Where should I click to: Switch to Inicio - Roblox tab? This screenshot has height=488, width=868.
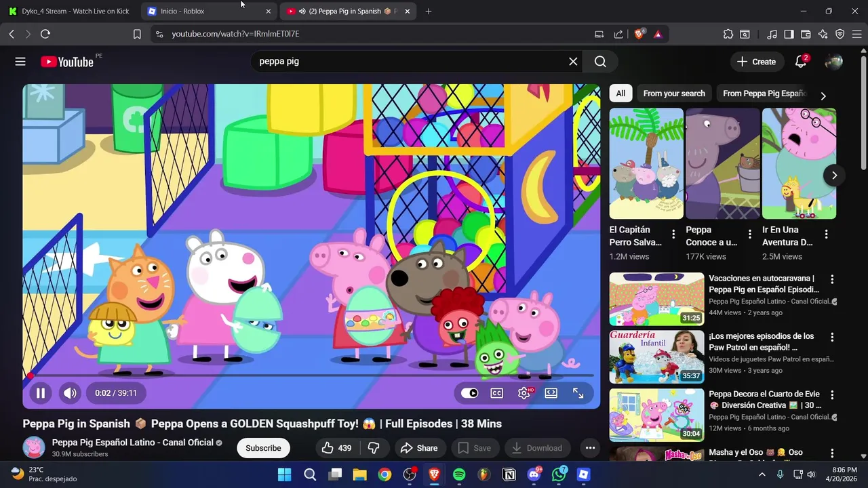click(x=209, y=11)
